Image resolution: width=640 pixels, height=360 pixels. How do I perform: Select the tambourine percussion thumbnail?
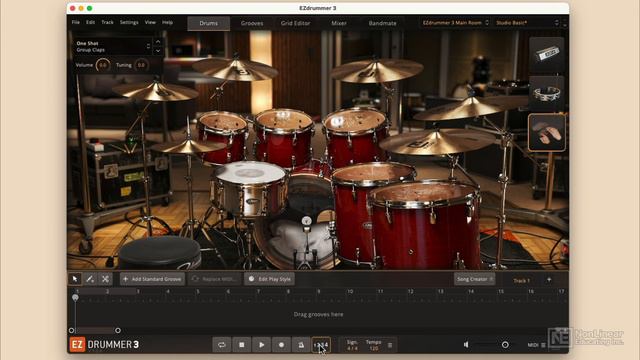tap(547, 93)
